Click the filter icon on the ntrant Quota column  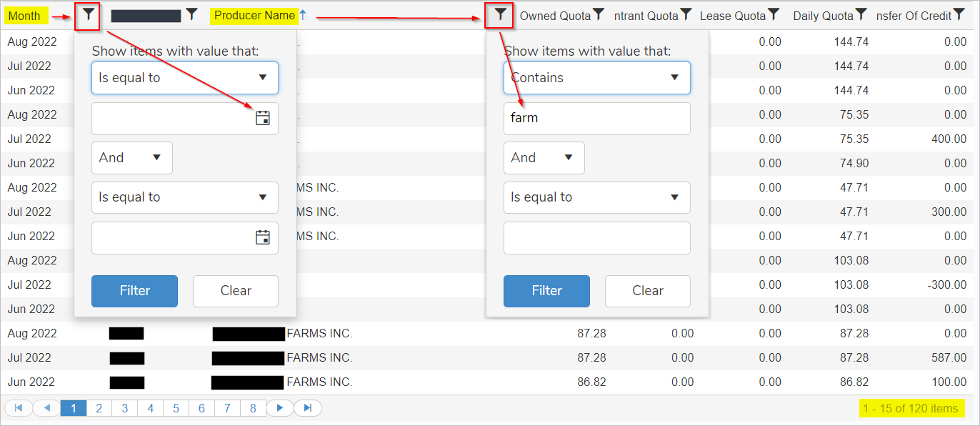click(686, 12)
